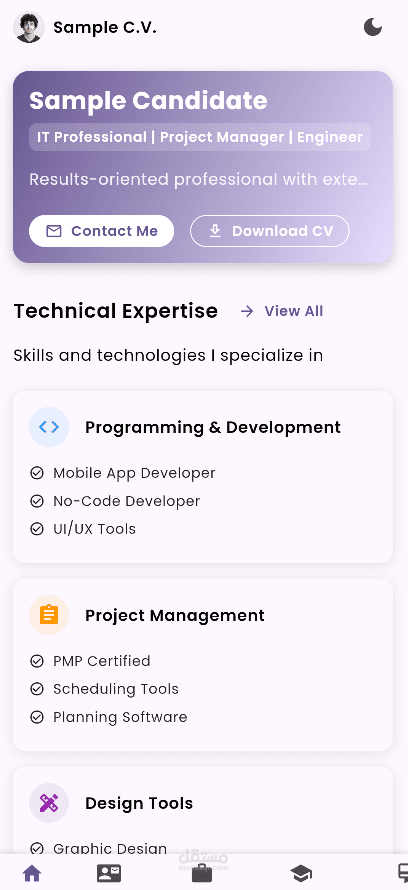Switch to the contact card tab
The image size is (408, 890).
coord(108,873)
